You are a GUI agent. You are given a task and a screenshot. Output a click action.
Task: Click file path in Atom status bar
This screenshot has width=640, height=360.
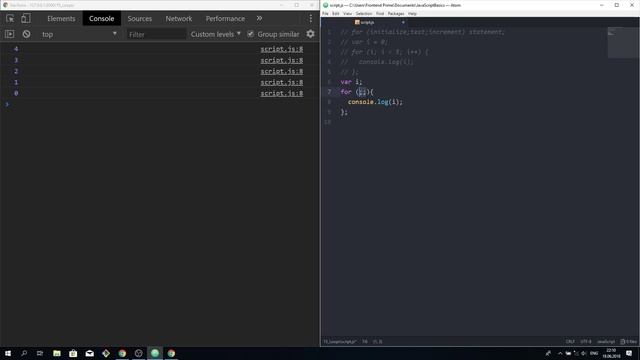(x=340, y=342)
